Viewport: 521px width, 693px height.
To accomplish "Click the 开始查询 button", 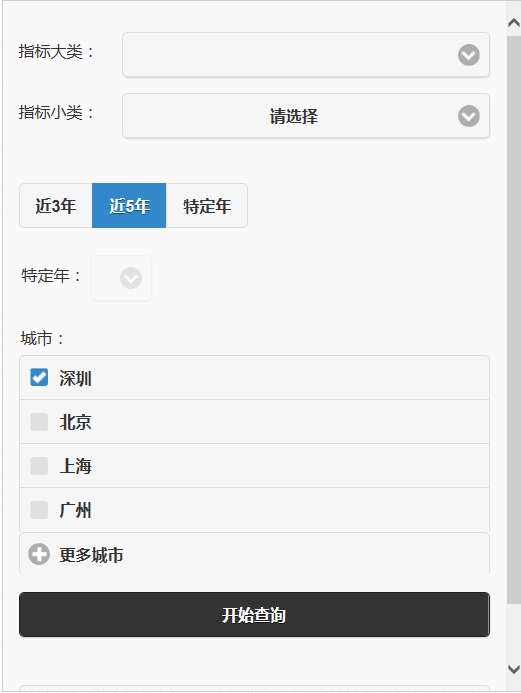I will tap(254, 615).
